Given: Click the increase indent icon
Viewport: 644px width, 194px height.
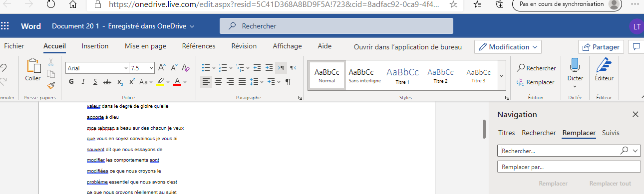Looking at the screenshot, I should 269,68.
